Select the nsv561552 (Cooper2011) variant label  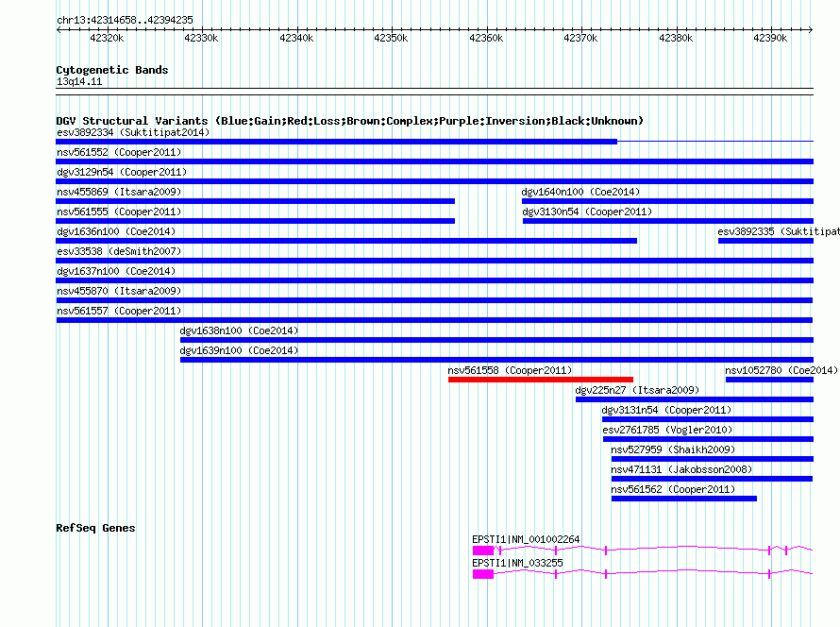pos(119,152)
